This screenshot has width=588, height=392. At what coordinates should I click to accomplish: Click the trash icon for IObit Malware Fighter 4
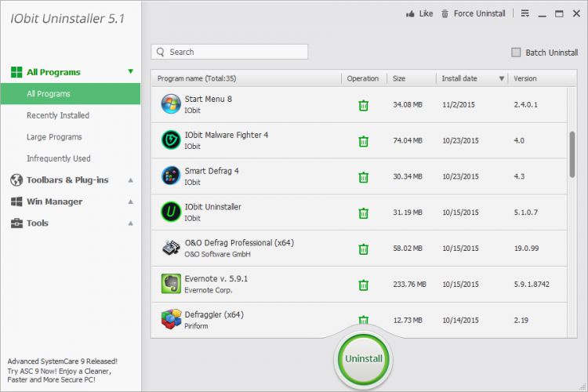pyautogui.click(x=363, y=141)
